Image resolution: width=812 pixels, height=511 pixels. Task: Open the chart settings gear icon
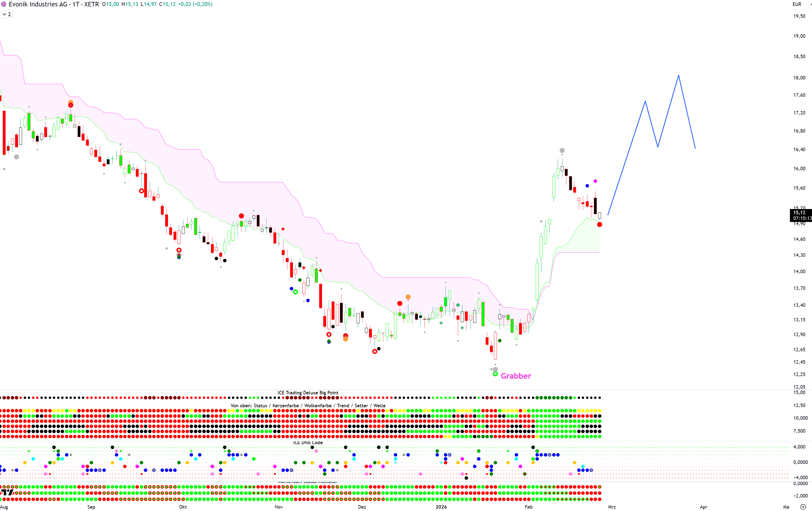coord(803,507)
